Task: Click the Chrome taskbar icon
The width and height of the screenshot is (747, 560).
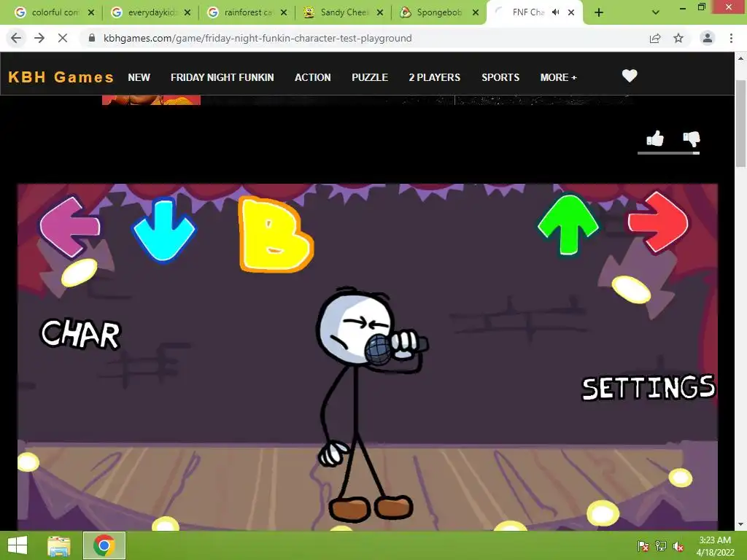Action: pos(104,545)
